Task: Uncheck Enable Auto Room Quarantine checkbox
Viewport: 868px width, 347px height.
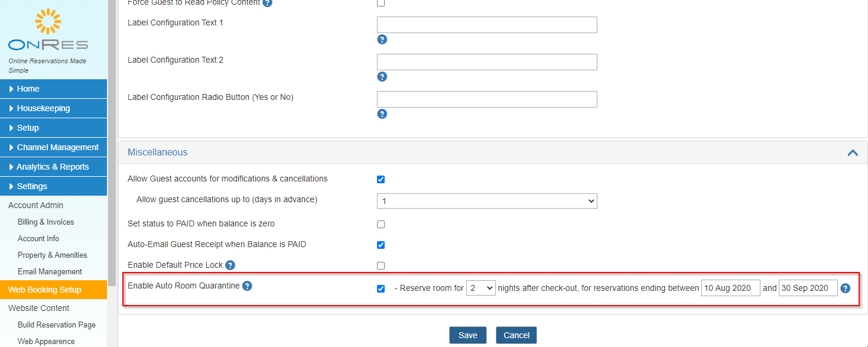Action: pyautogui.click(x=381, y=289)
